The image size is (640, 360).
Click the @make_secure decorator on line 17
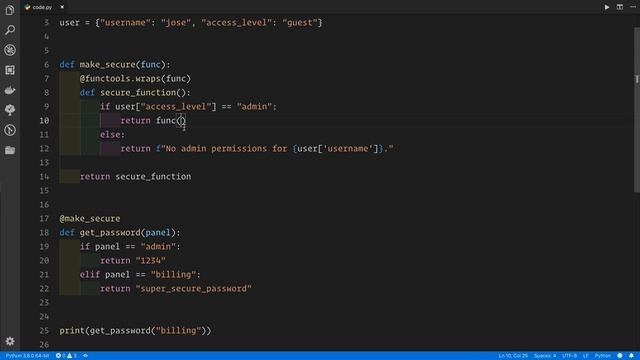coord(90,218)
